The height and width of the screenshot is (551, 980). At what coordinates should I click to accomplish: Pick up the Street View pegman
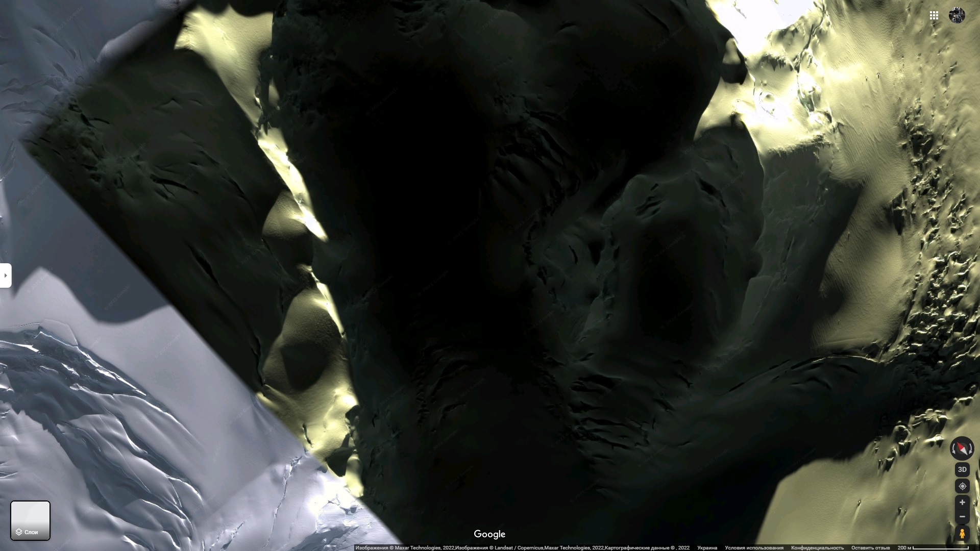(962, 534)
